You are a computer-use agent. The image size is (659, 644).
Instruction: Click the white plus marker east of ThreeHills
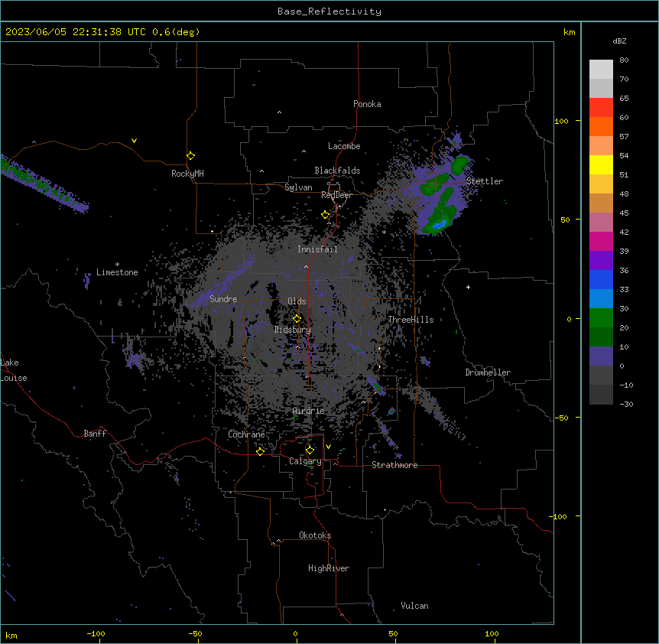468,287
